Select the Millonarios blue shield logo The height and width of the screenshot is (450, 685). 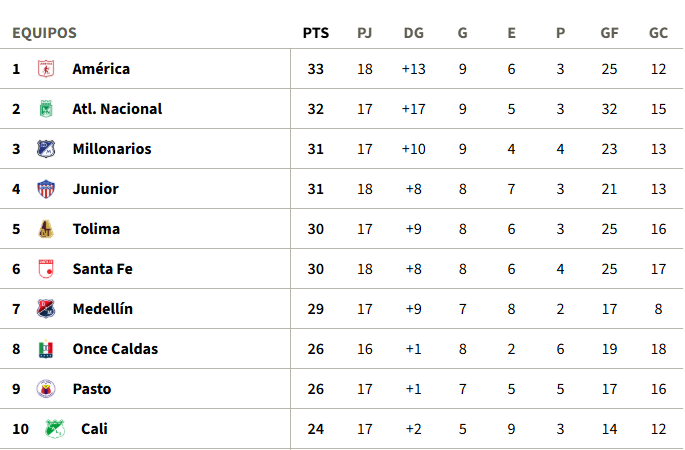pos(46,149)
